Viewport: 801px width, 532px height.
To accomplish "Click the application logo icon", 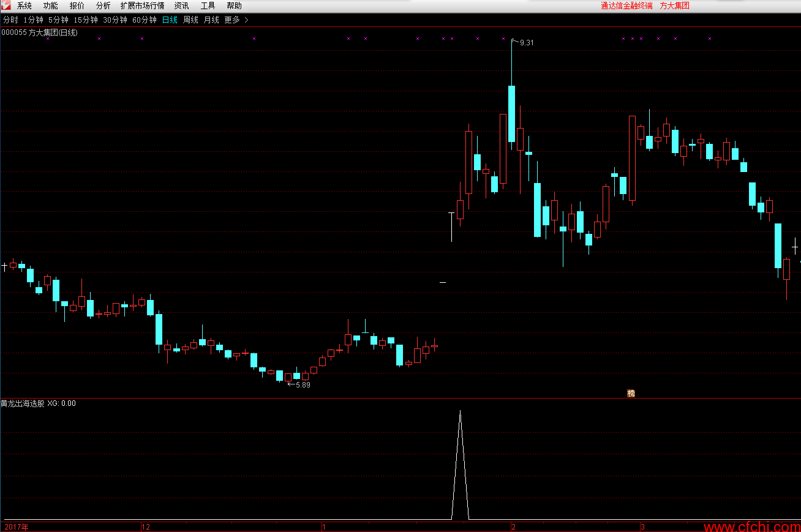I will [x=6, y=6].
